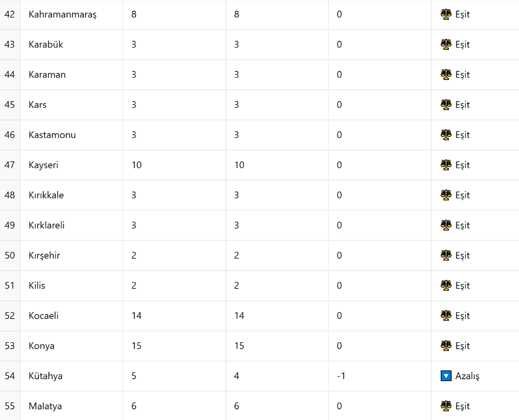519x420 pixels.
Task: Click the scales icon in Konya row
Action: tap(446, 346)
